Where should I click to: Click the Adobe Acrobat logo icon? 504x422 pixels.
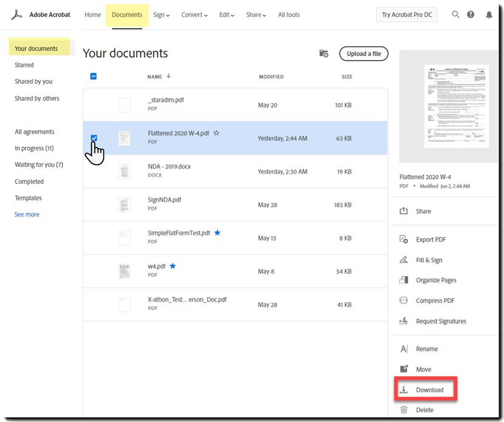coord(17,15)
